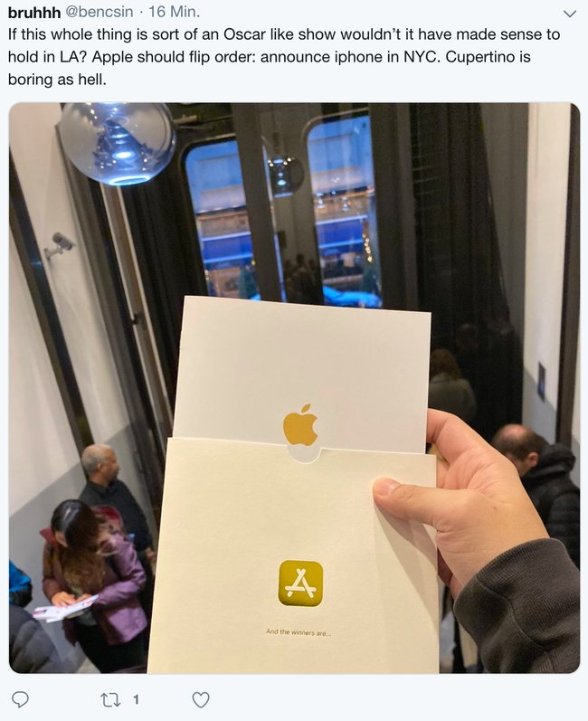
Task: Open the tweet via the 16 Min. timestamp
Action: 175,12
